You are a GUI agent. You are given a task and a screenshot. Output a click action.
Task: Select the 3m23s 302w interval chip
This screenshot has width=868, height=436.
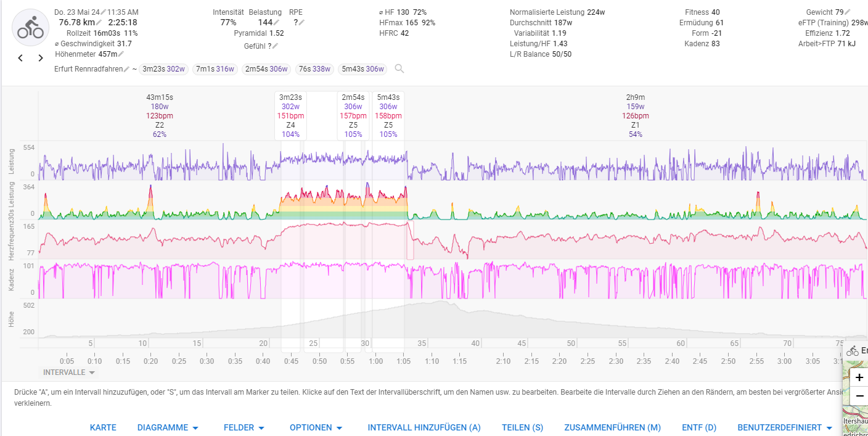click(x=163, y=69)
